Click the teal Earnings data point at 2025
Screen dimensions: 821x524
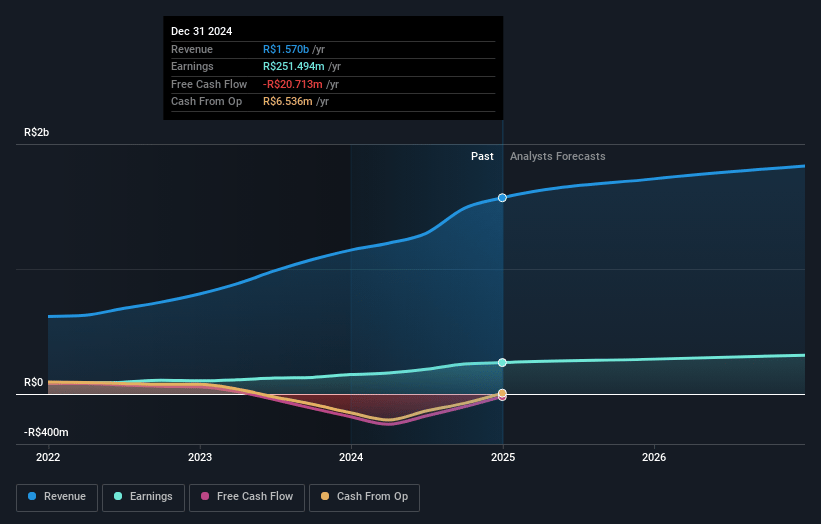coord(502,362)
